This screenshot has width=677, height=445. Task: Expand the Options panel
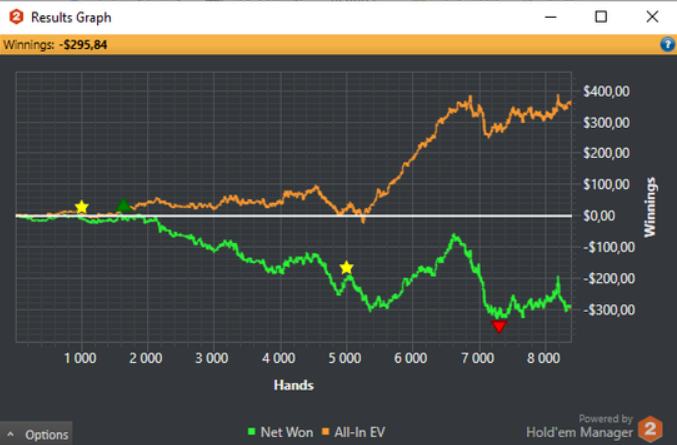pos(36,434)
